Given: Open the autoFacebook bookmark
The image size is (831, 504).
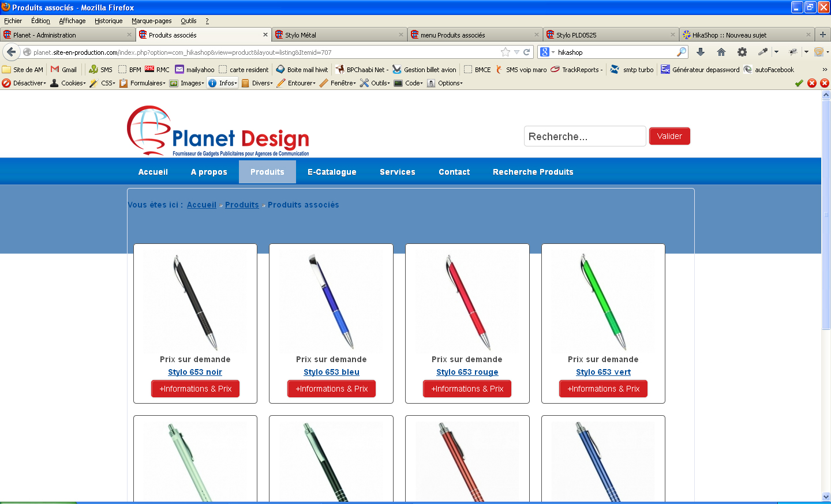Looking at the screenshot, I should [x=769, y=69].
